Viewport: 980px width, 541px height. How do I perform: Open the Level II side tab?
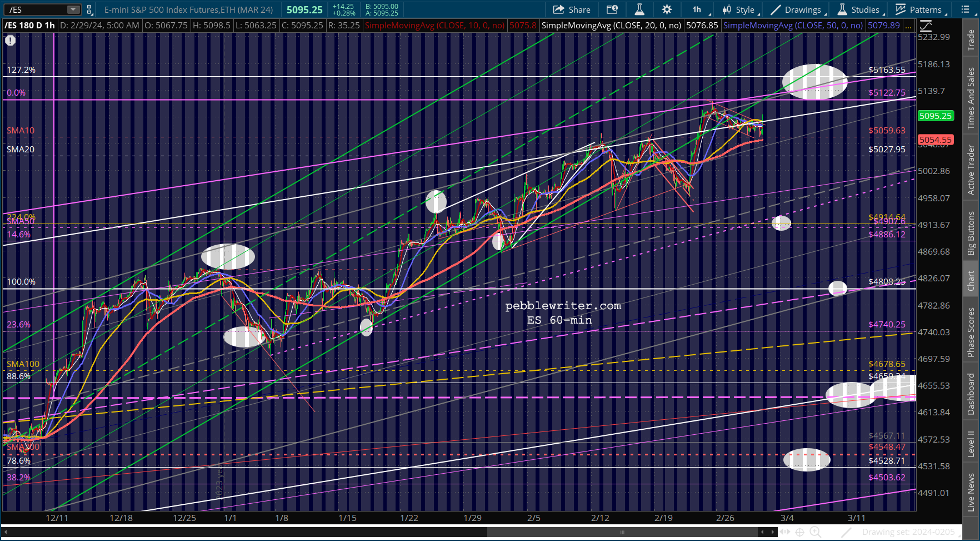971,444
